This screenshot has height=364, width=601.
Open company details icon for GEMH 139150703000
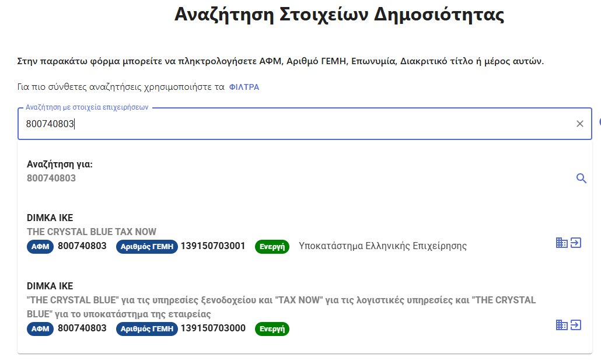pos(561,325)
